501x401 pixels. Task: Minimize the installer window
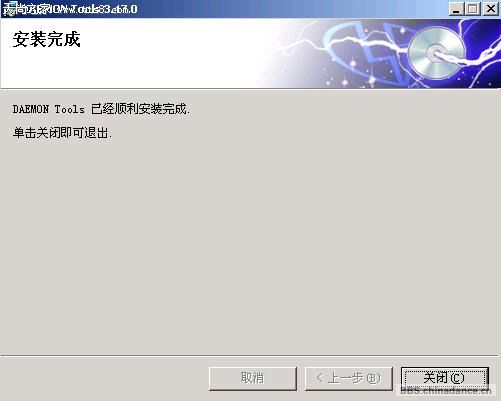pyautogui.click(x=456, y=9)
